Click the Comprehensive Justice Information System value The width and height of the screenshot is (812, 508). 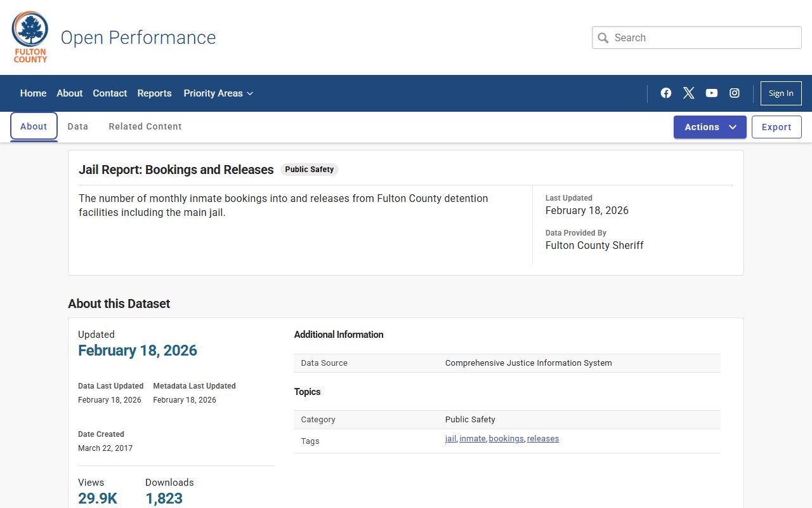[x=528, y=363]
